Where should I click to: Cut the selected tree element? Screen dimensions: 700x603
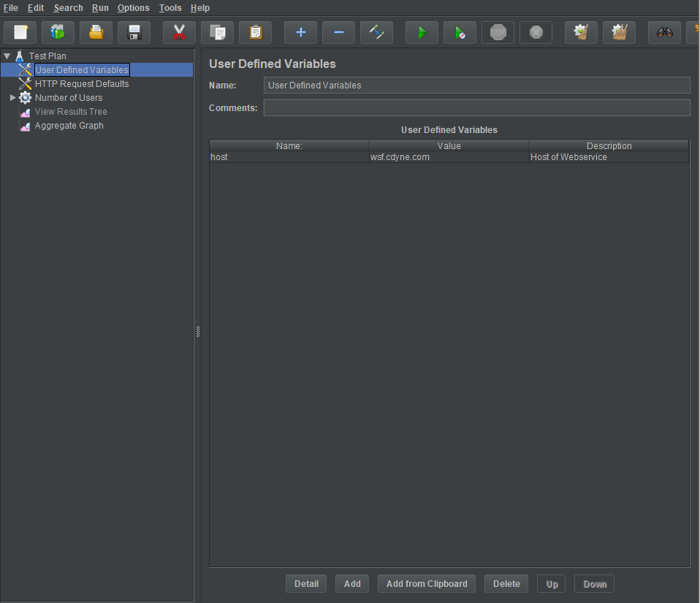[179, 31]
